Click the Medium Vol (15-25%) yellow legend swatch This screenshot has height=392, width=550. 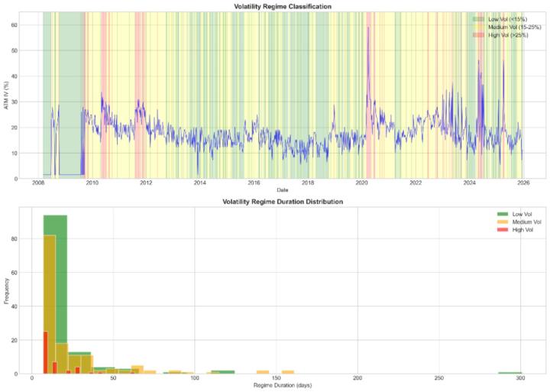tap(478, 27)
